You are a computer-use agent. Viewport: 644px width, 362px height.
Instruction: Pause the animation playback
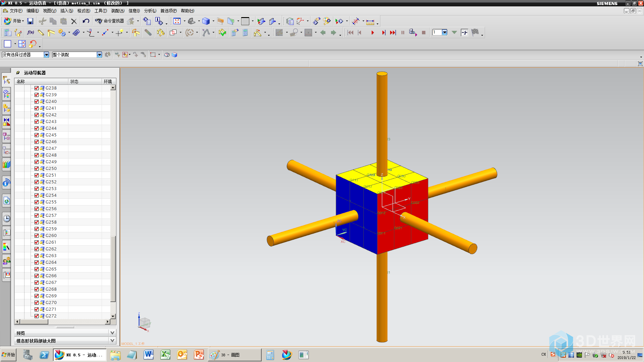(403, 33)
